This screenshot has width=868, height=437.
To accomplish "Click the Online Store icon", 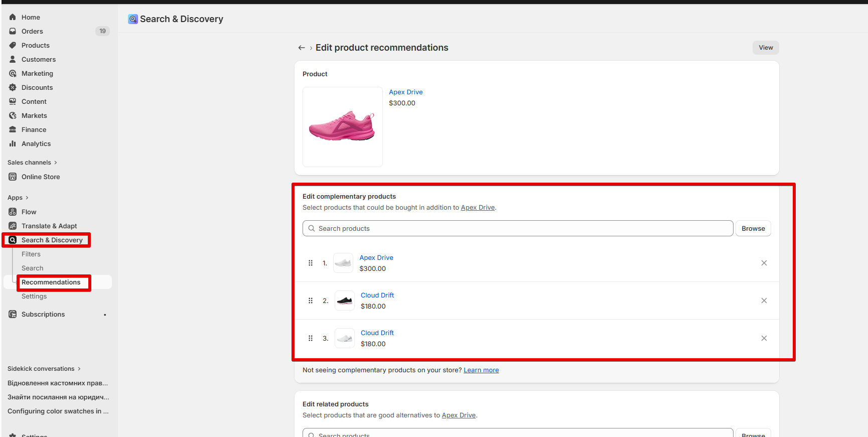I will point(13,177).
